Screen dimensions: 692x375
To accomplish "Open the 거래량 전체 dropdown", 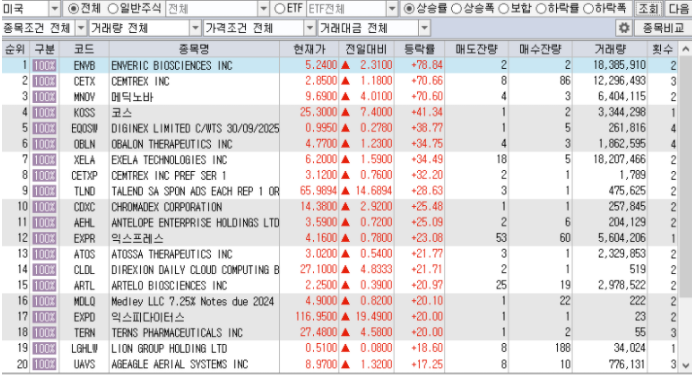I will click(x=196, y=28).
